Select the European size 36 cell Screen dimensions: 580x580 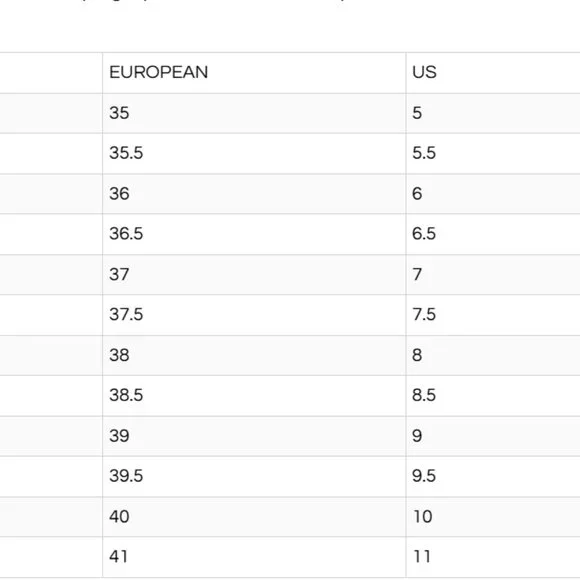[254, 194]
